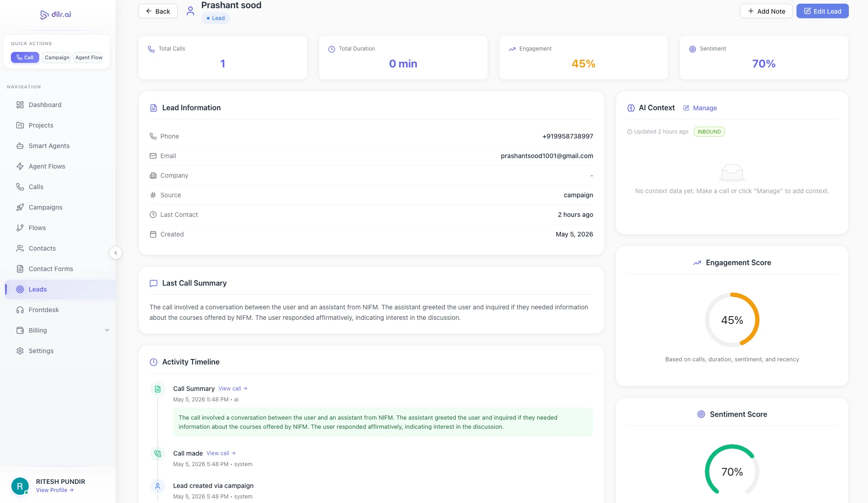Click the Created calendar icon
The image size is (868, 503).
153,234
